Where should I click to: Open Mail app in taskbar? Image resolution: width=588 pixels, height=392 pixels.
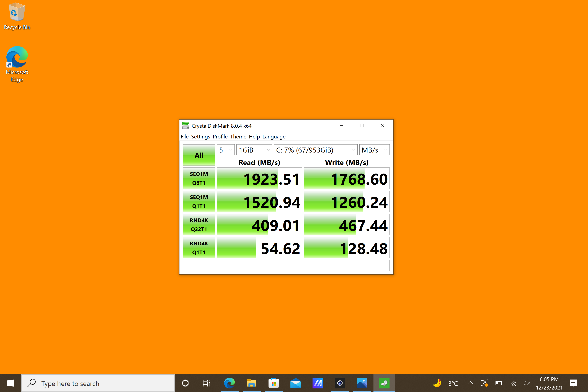pos(295,383)
